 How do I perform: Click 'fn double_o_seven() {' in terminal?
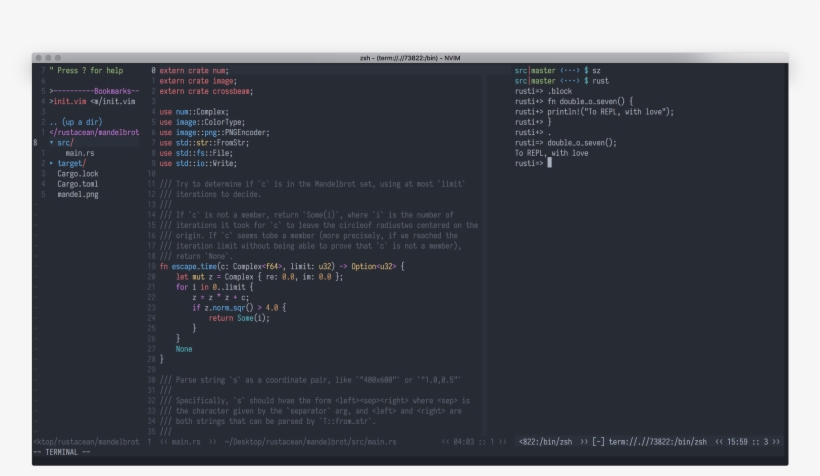[590, 101]
